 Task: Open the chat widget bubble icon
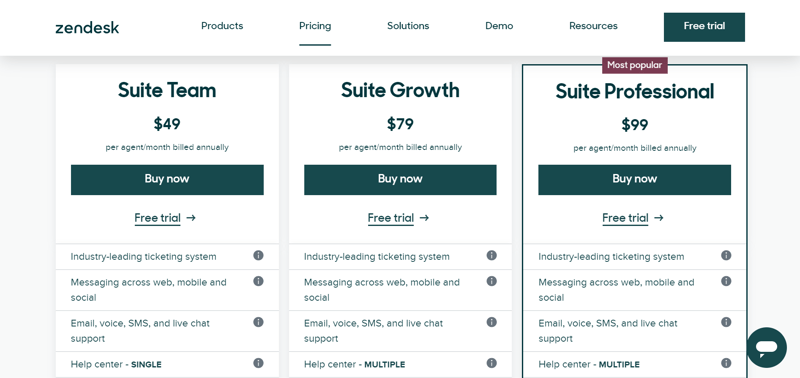766,347
